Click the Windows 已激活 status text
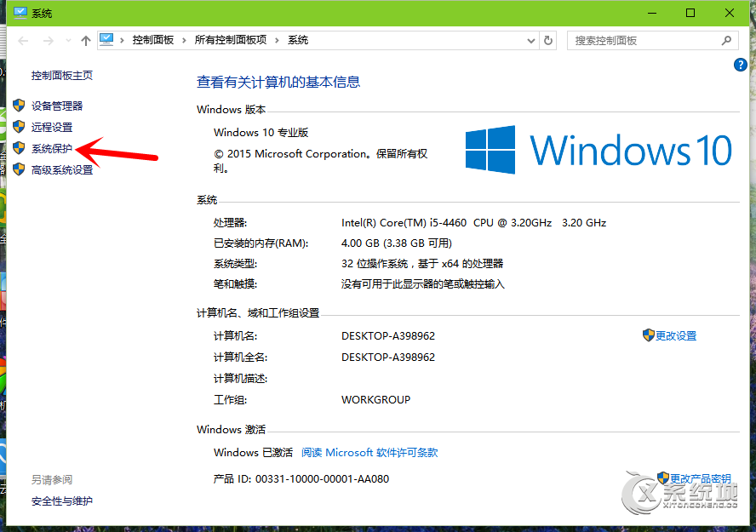Image resolution: width=756 pixels, height=532 pixels. click(253, 453)
